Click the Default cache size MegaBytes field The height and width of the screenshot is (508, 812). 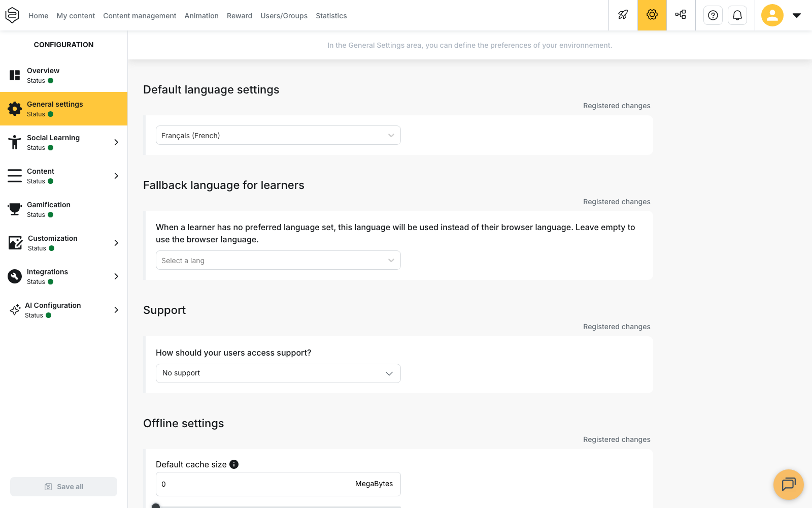tap(278, 484)
